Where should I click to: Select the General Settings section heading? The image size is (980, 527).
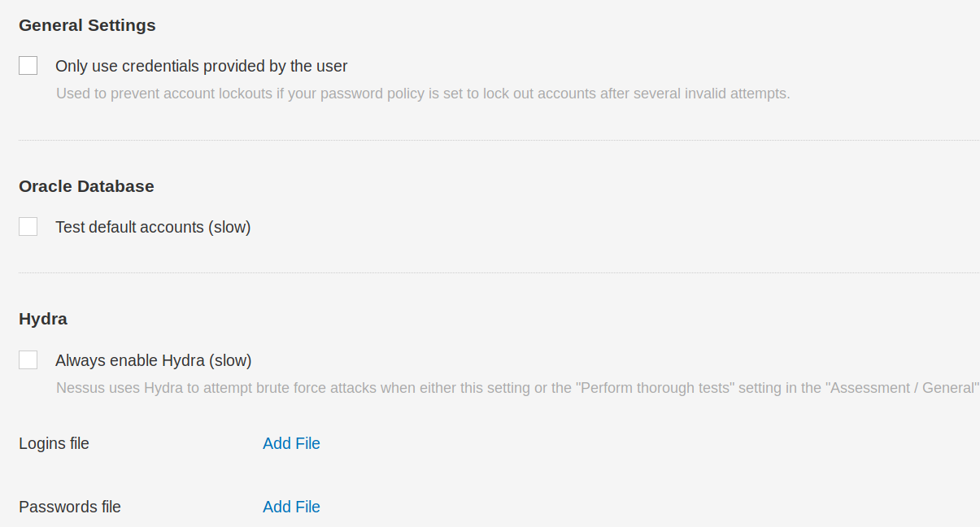(x=87, y=25)
